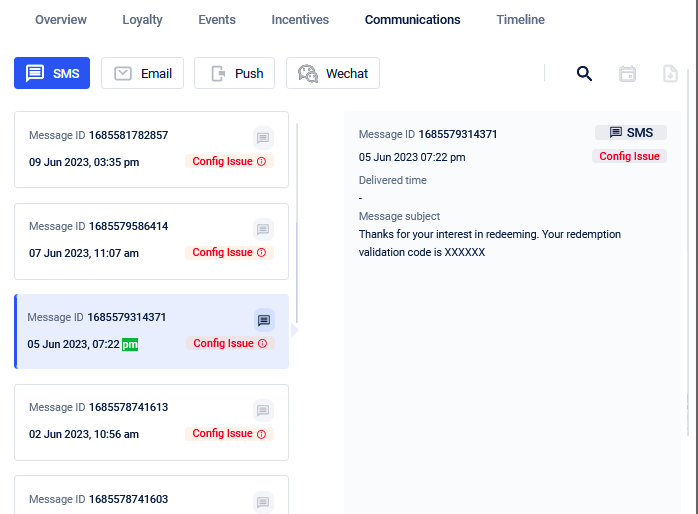Click the search magnifier icon
Image resolution: width=698 pixels, height=514 pixels.
[584, 73]
